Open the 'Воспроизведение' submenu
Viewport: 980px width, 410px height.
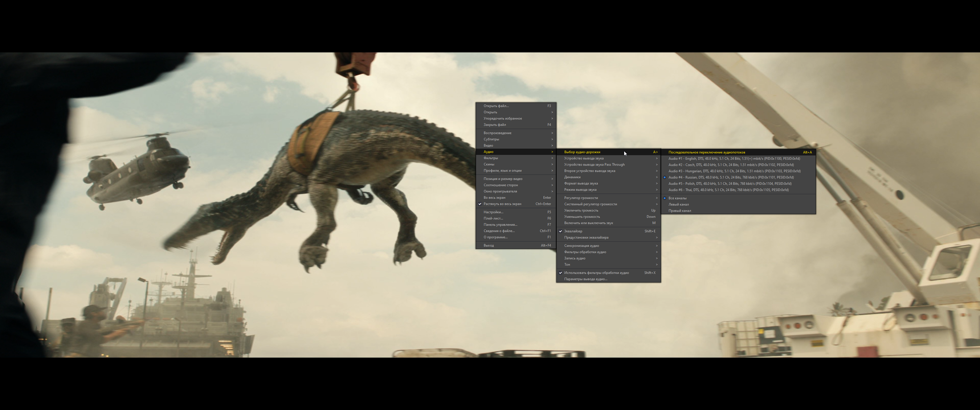point(516,133)
